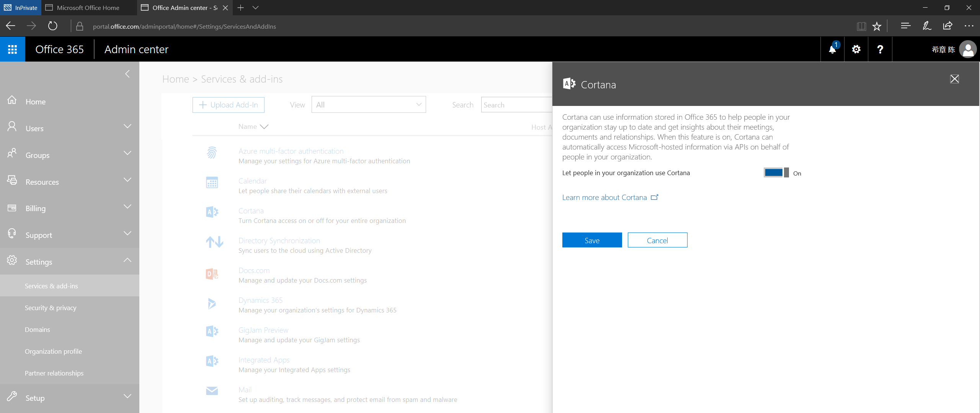Click the Docs.com service icon
980x413 pixels.
212,274
